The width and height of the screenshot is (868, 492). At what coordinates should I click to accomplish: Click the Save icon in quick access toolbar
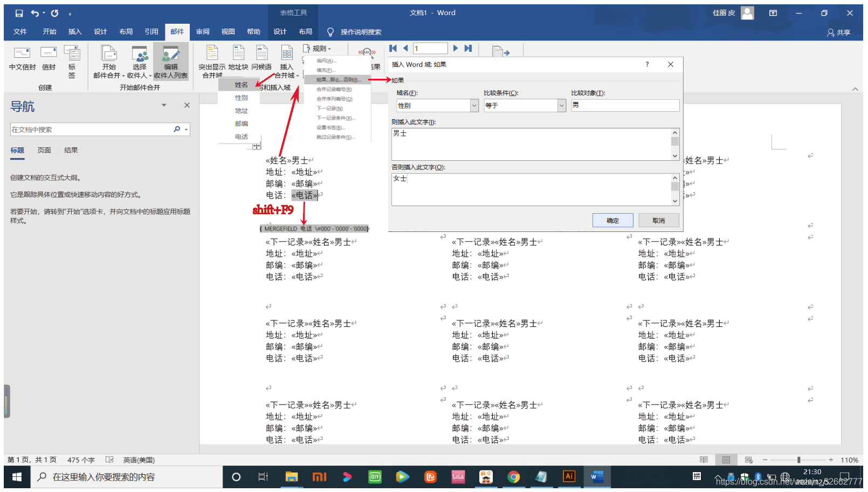pos(19,13)
